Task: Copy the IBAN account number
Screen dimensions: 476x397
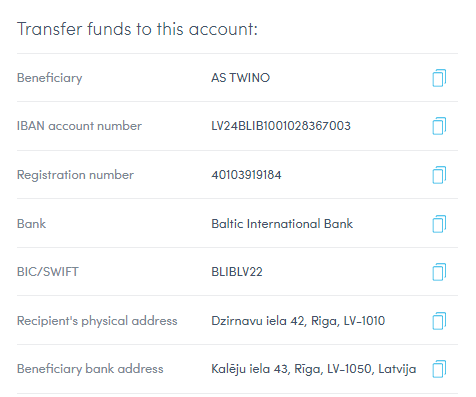Action: click(439, 126)
